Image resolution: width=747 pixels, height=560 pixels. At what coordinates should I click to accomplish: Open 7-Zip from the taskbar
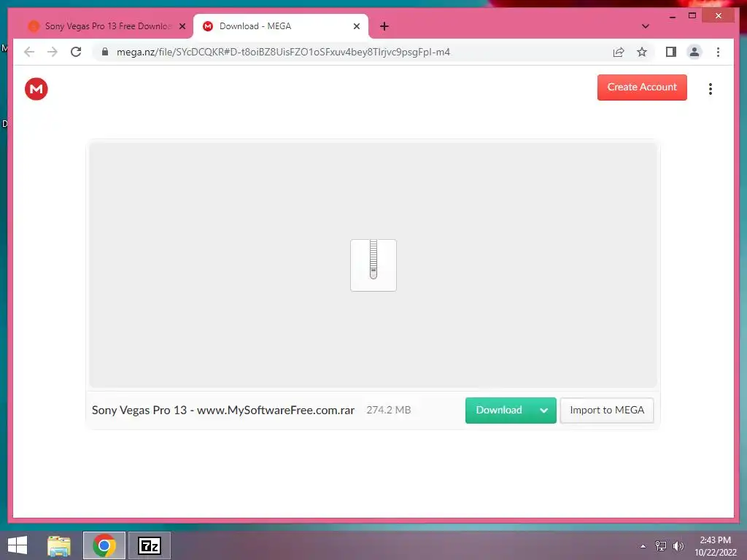click(x=149, y=545)
